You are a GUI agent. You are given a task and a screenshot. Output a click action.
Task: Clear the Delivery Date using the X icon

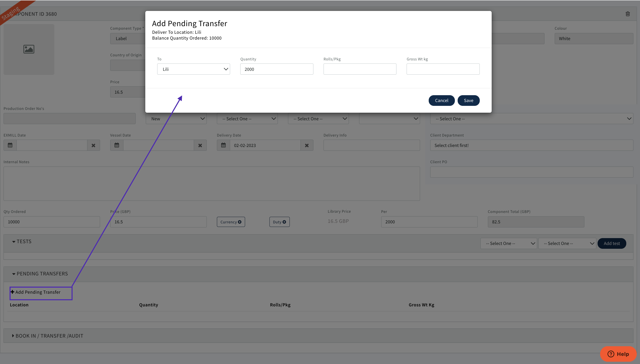tap(307, 145)
